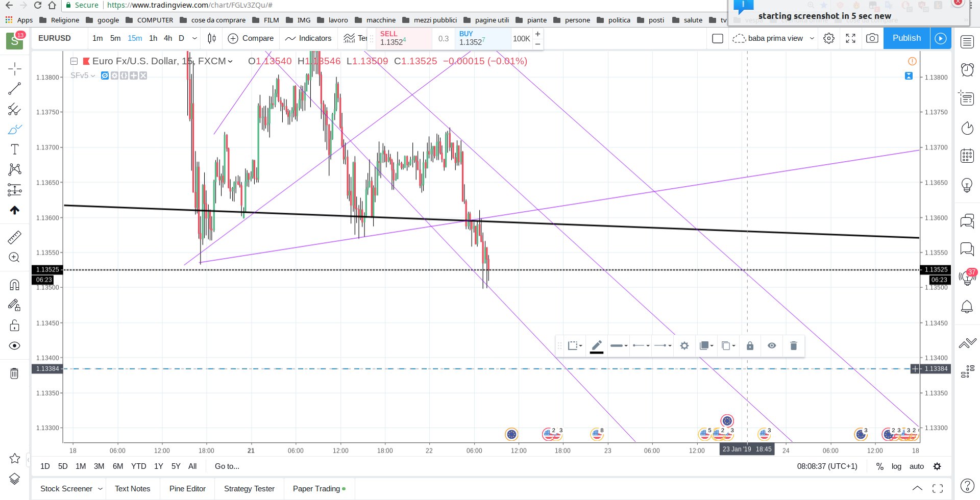Image resolution: width=980 pixels, height=500 pixels.
Task: Select the brush drawing tool
Action: [x=15, y=130]
